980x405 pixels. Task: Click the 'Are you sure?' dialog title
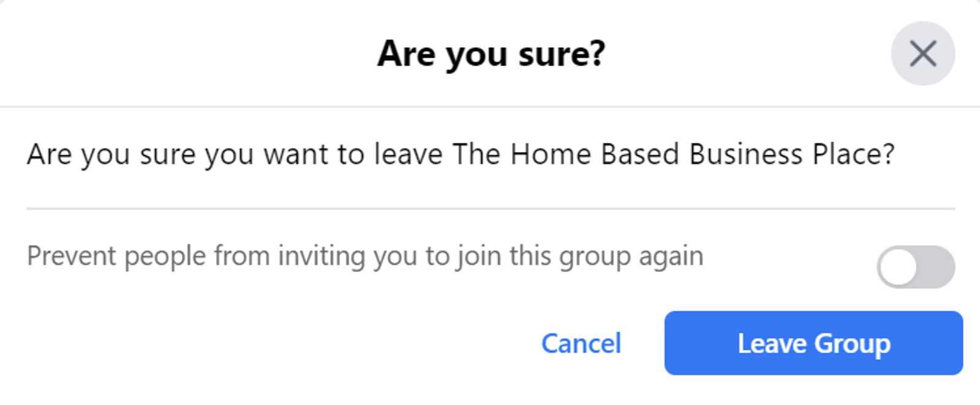(491, 54)
